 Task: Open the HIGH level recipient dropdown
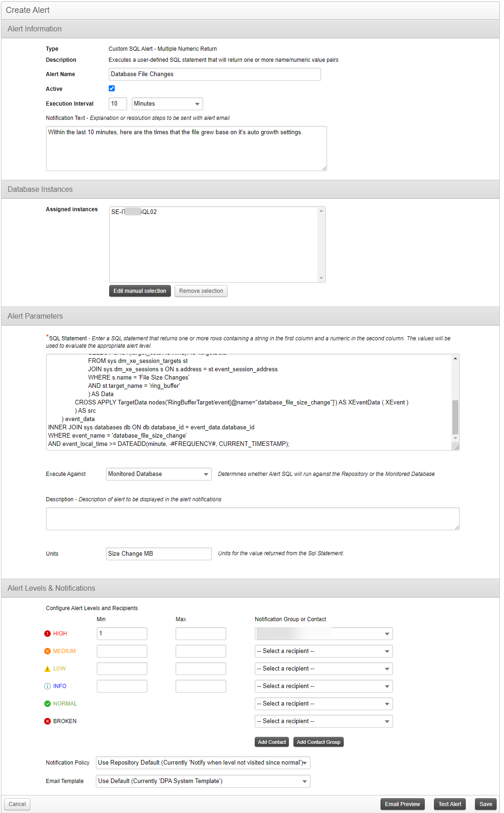(324, 634)
